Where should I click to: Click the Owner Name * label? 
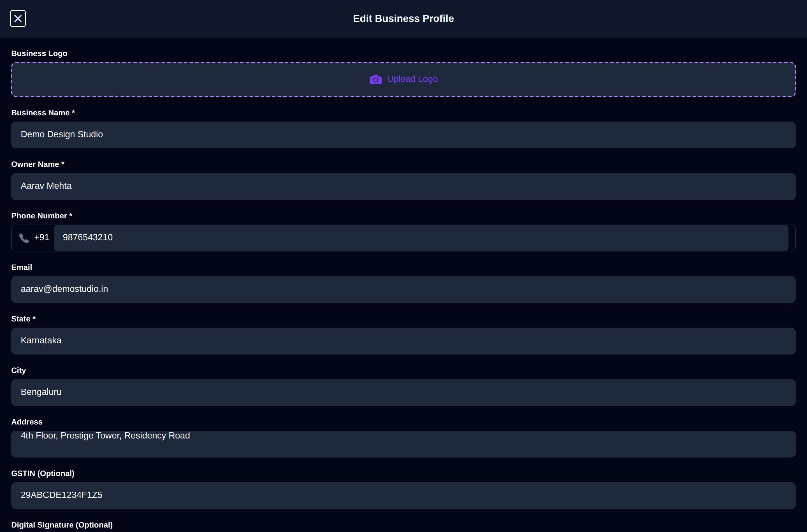point(38,165)
